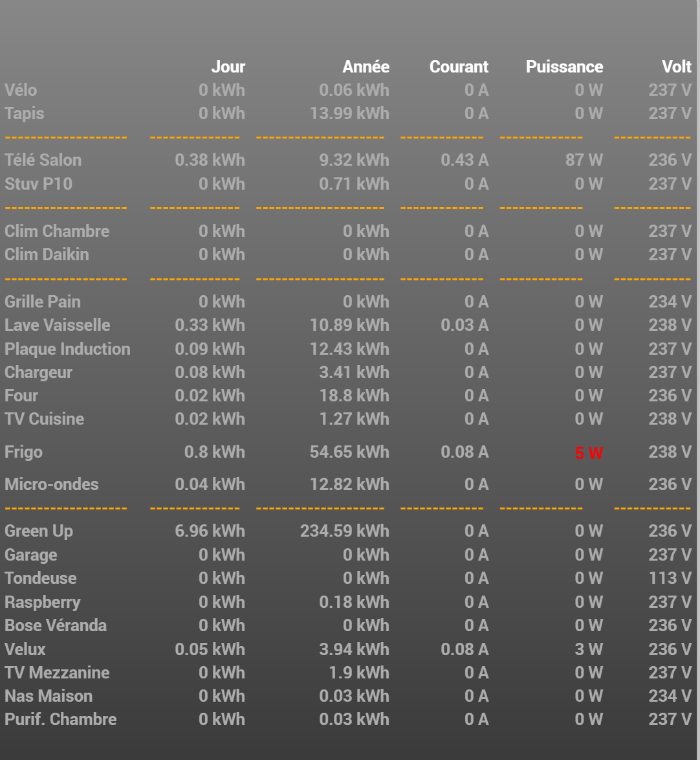Click the Green Up 234.59 kWh yearly value

point(344,531)
